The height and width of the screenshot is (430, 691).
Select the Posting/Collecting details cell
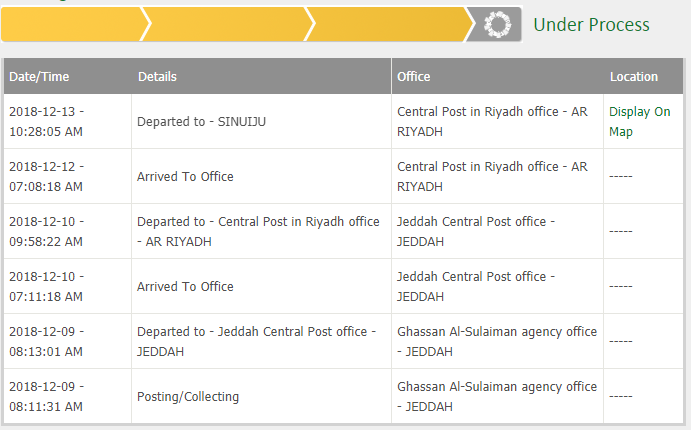coord(188,397)
